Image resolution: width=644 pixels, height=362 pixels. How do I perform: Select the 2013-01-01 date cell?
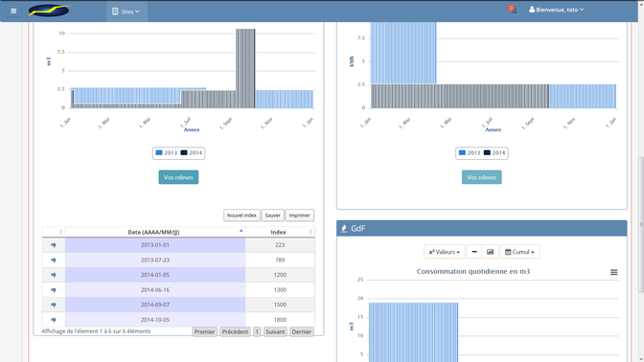(155, 245)
